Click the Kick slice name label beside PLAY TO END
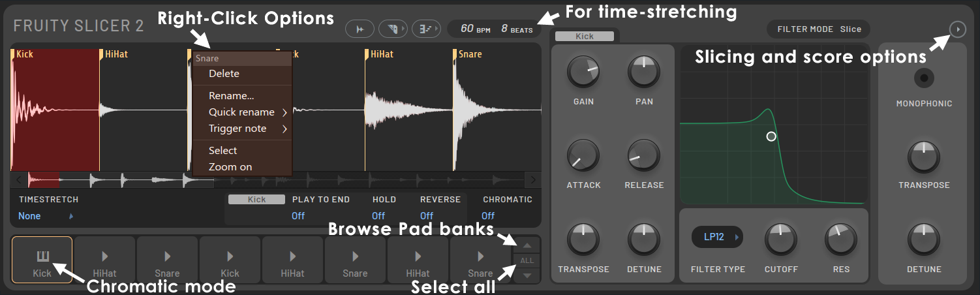Viewport: 980px width, 295px height. pos(256,200)
